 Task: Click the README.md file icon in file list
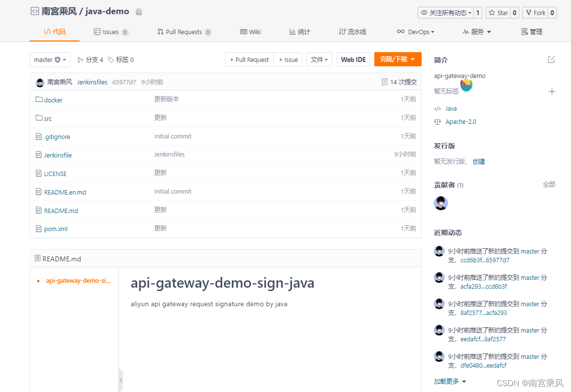39,210
